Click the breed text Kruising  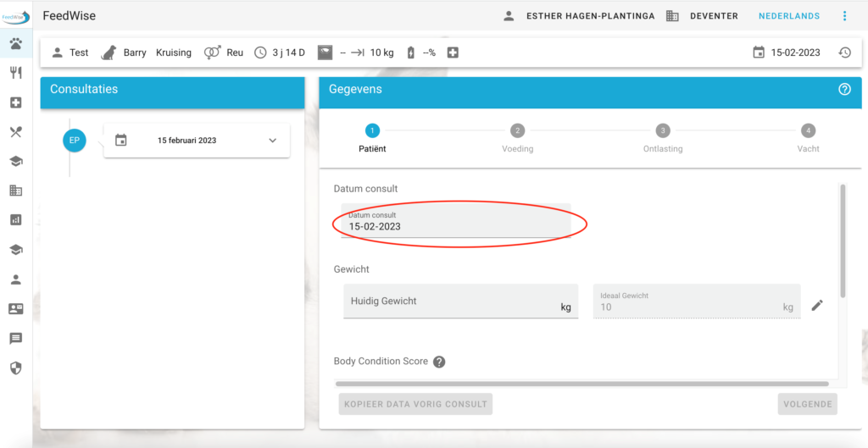tap(174, 53)
